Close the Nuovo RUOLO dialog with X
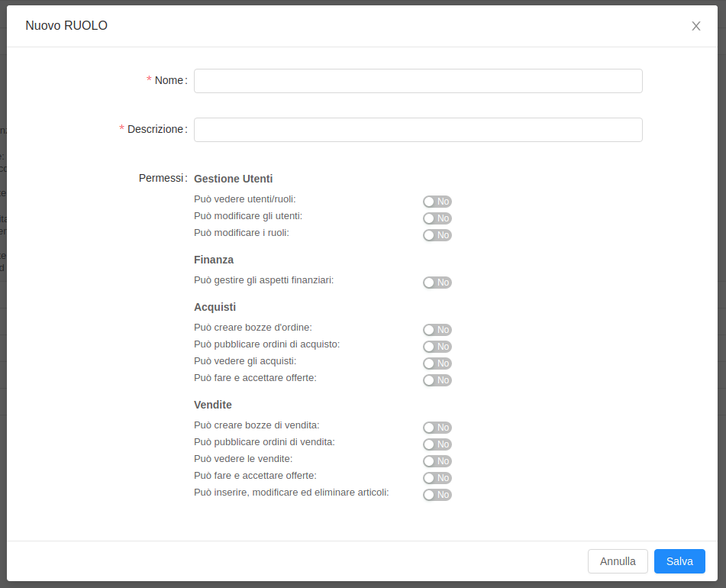Screen dimensions: 726x588 point(696,26)
